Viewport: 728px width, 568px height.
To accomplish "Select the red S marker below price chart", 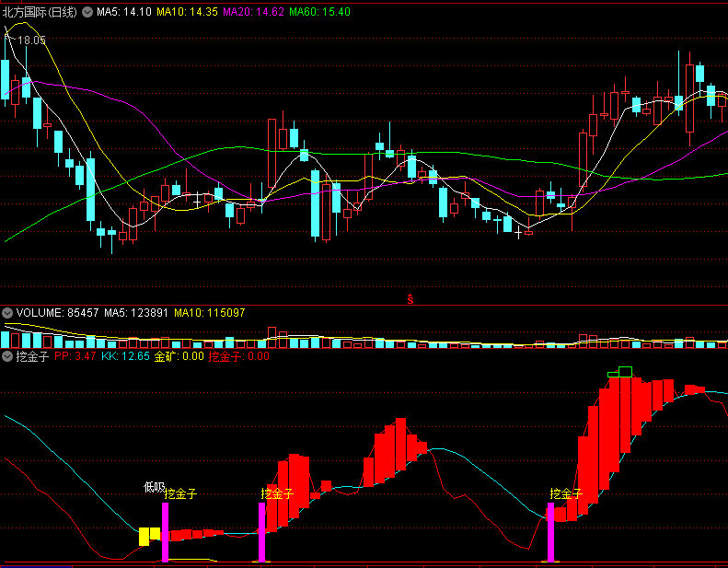I will tap(410, 299).
